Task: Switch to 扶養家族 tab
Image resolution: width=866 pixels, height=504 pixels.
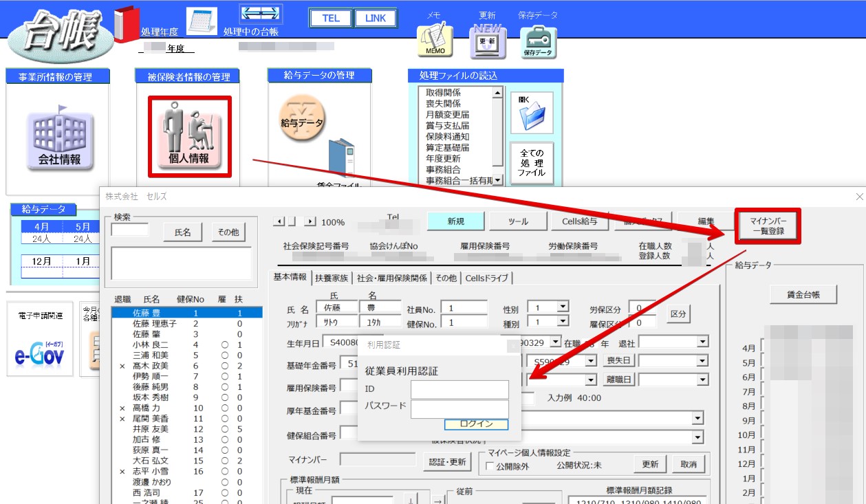Action: [x=332, y=278]
